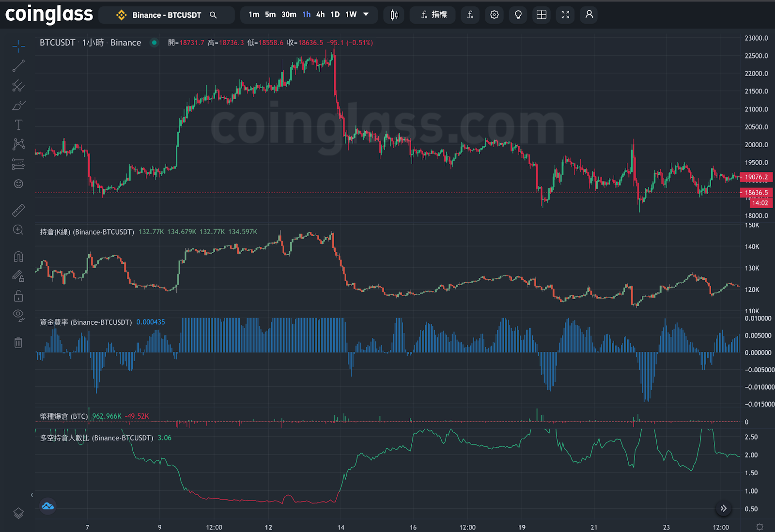Toggle lock all drawings
The width and height of the screenshot is (775, 532).
pyautogui.click(x=18, y=296)
